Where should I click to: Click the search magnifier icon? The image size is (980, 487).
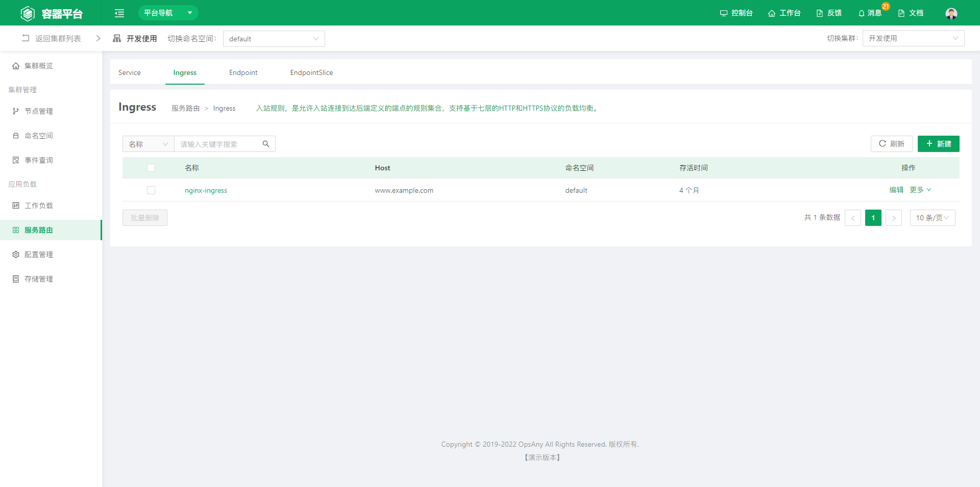[x=266, y=144]
